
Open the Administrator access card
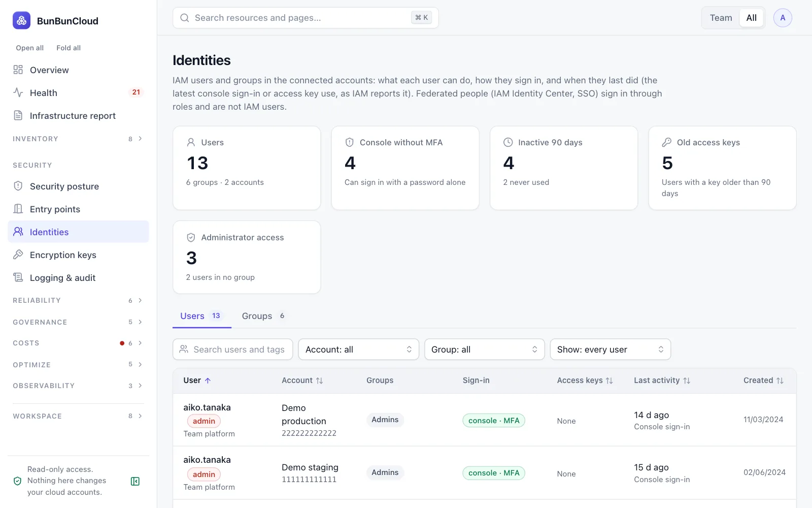pos(247,257)
